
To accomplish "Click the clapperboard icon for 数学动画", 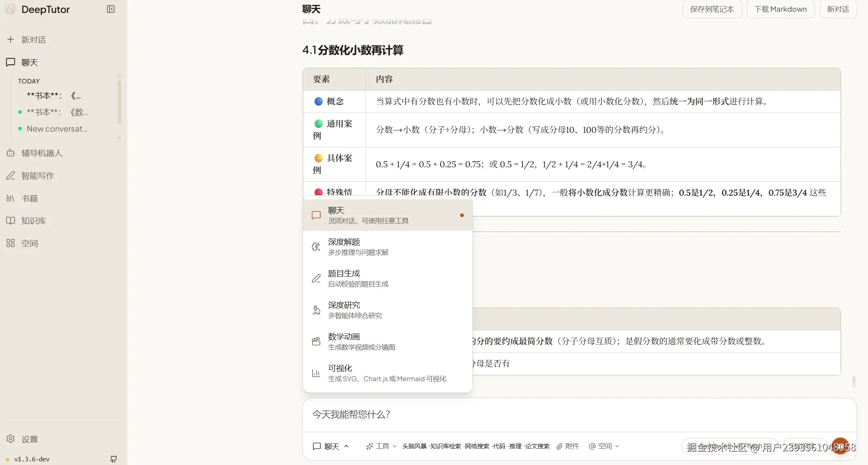I will tap(316, 341).
